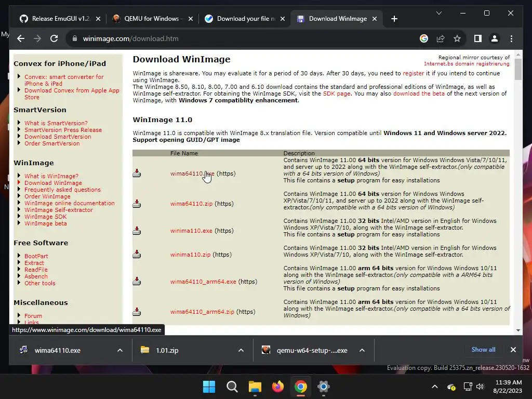Open the downloaded qemu-w64-setup exe item
Screen dimensions: 532x399
pyautogui.click(x=312, y=350)
